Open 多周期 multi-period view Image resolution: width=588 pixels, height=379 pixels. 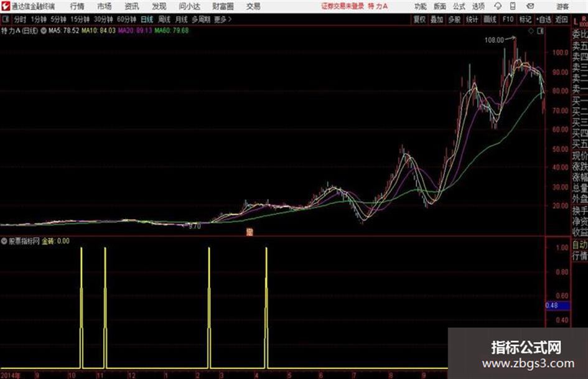(x=201, y=19)
